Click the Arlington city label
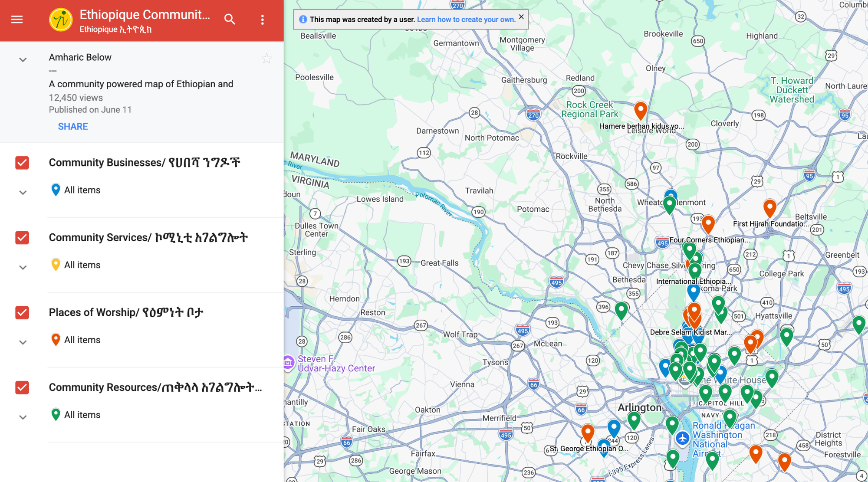 point(639,407)
